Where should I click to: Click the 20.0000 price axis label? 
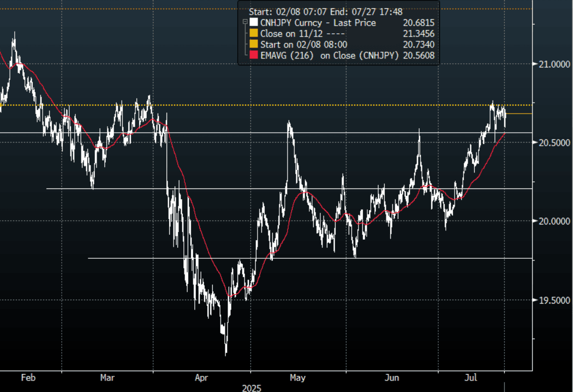tap(554, 221)
